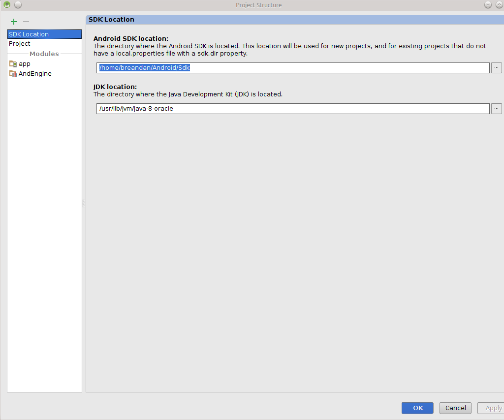
Task: Open the browse dialog for Android SDK location
Action: (x=496, y=67)
